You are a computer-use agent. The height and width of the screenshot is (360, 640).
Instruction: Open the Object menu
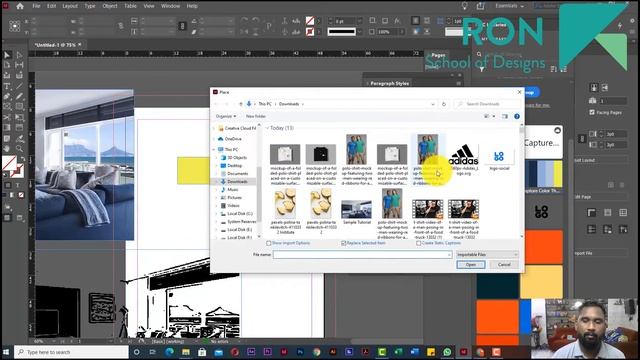pyautogui.click(x=110, y=6)
